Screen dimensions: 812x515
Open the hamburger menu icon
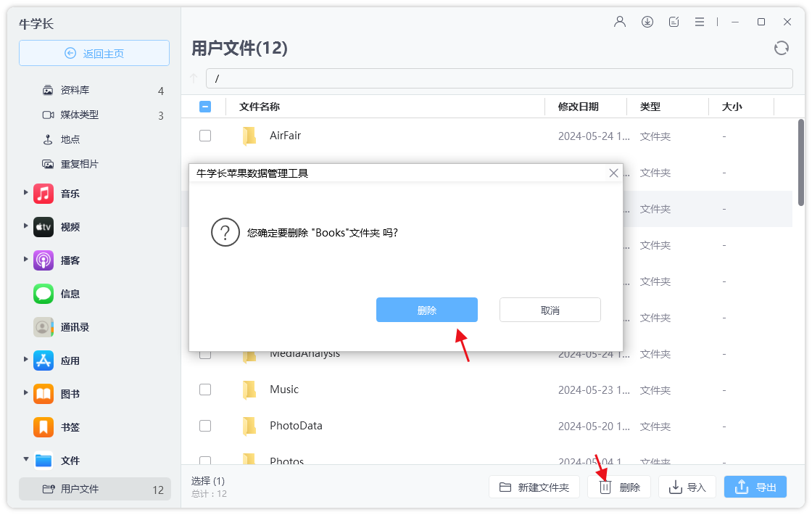click(x=700, y=22)
